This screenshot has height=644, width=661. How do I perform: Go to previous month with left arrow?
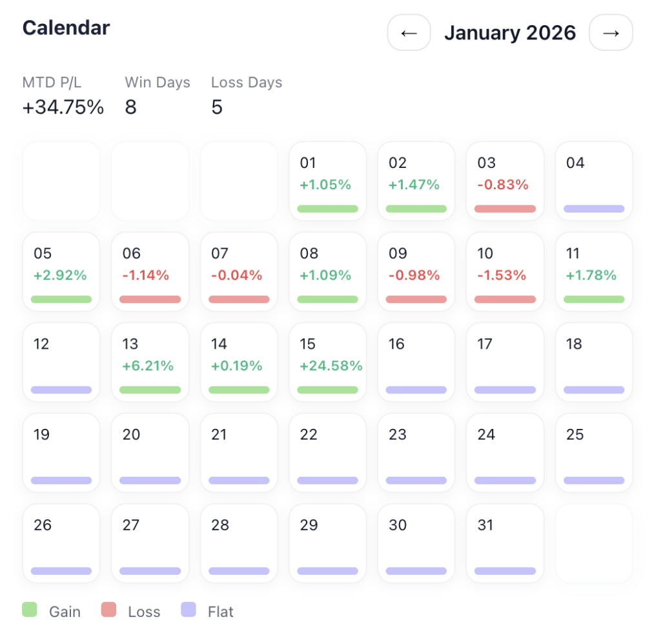(x=409, y=32)
